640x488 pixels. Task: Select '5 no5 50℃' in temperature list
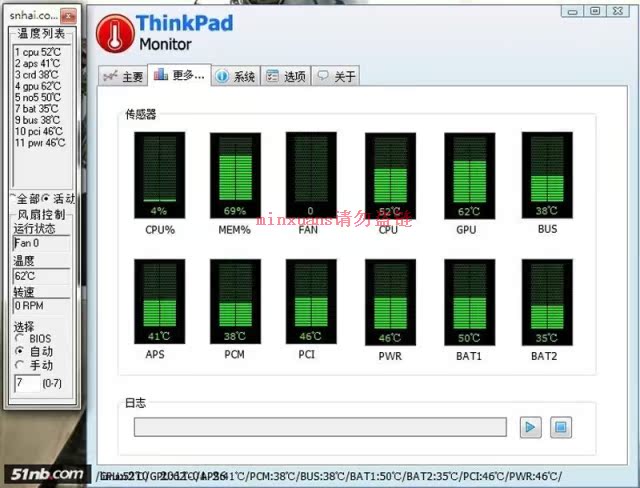coord(38,98)
